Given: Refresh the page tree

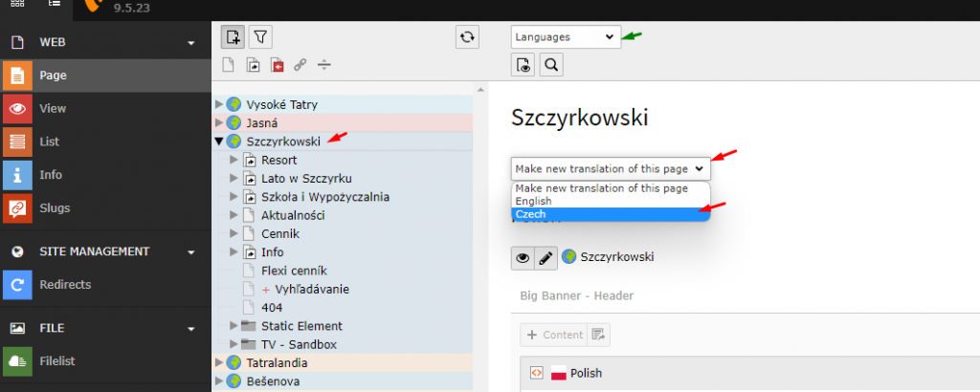Looking at the screenshot, I should 466,37.
